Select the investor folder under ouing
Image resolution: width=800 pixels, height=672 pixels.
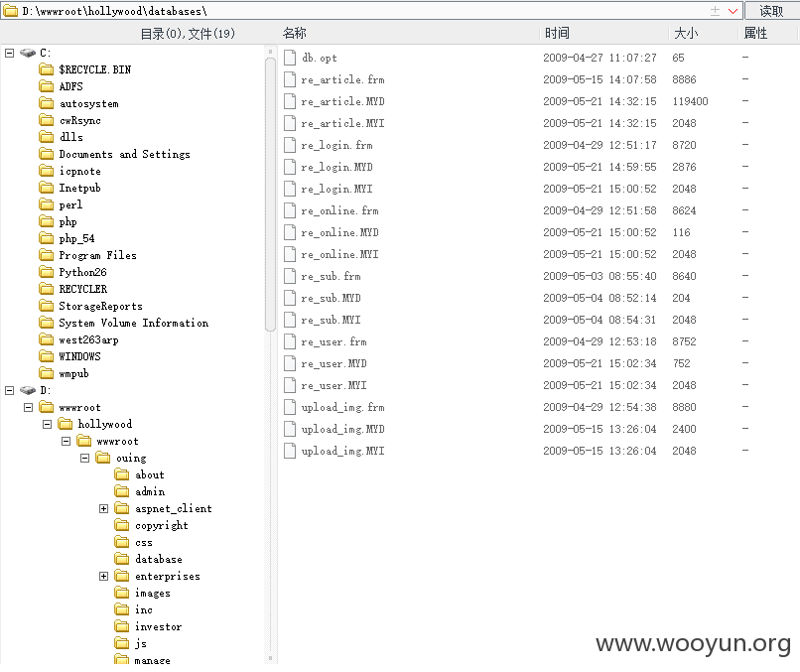click(158, 626)
